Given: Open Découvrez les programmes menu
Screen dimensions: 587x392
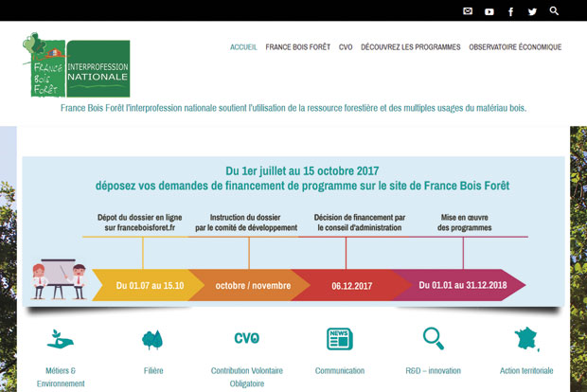Looking at the screenshot, I should tap(411, 47).
